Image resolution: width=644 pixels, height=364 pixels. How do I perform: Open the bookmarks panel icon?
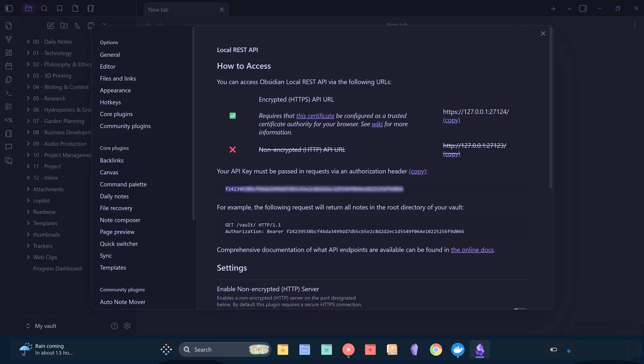coord(60,9)
